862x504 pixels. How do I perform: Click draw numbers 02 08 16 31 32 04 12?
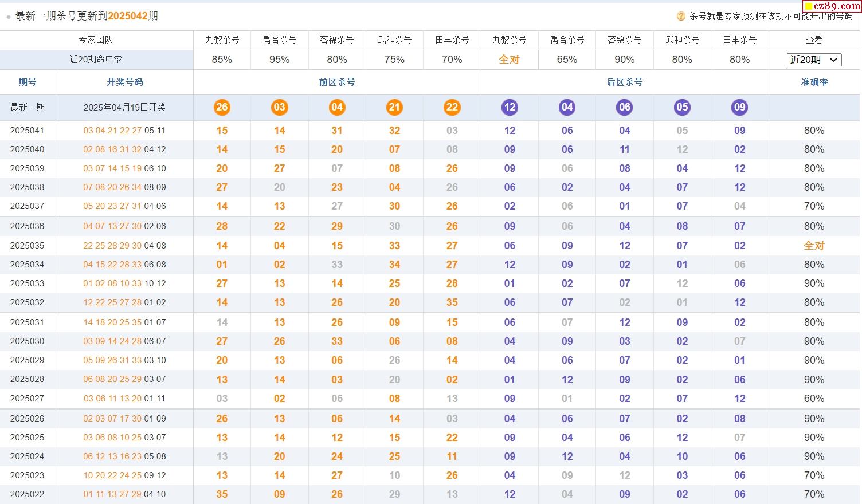point(124,149)
